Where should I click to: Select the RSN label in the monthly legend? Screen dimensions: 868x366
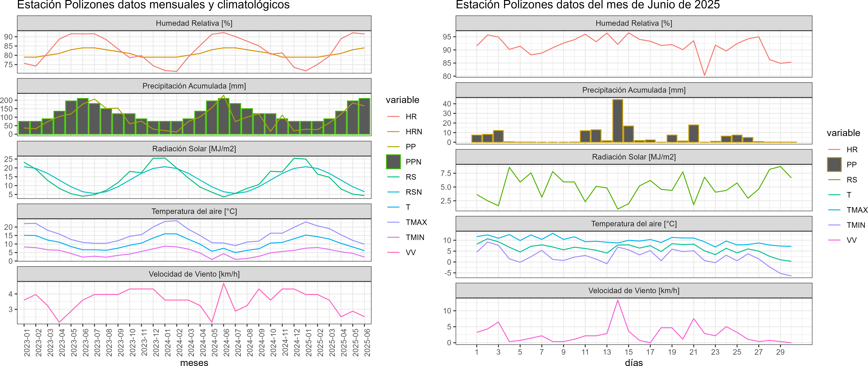(414, 192)
